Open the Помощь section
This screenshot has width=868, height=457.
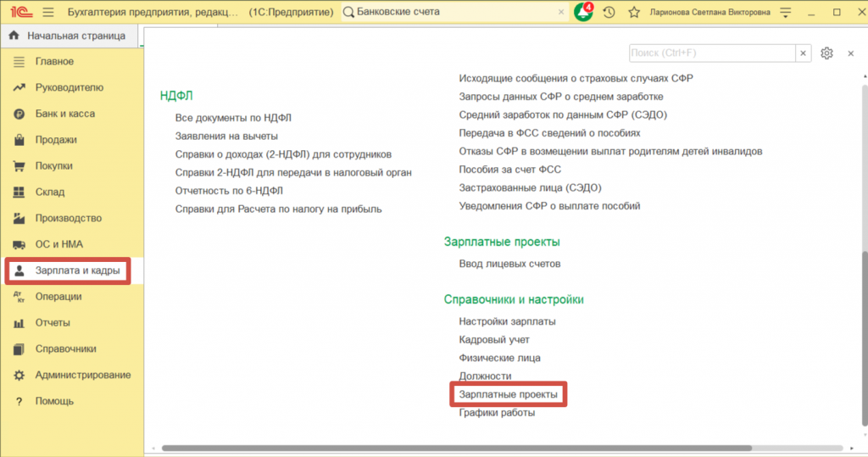pyautogui.click(x=54, y=401)
